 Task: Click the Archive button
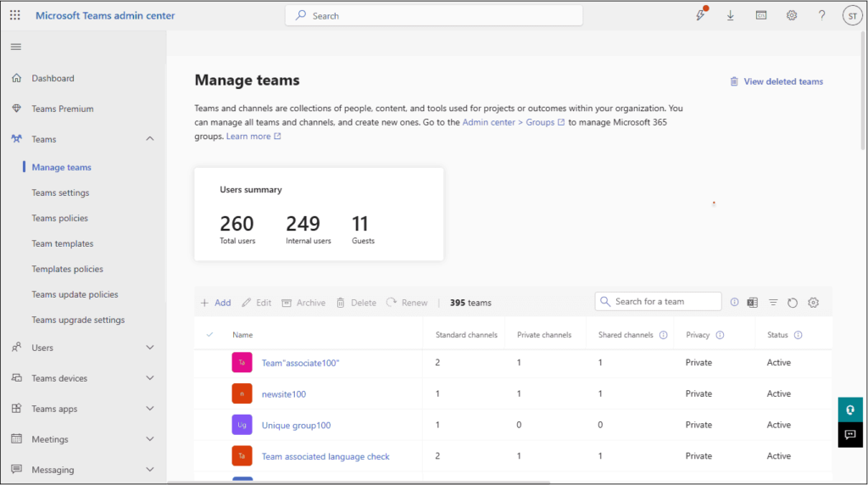point(303,303)
